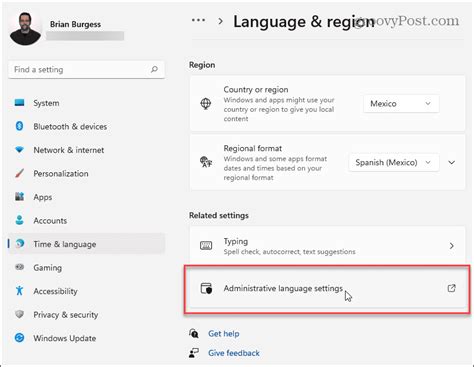The height and width of the screenshot is (367, 474).
Task: Expand the Regional format section chevron
Action: pos(452,162)
